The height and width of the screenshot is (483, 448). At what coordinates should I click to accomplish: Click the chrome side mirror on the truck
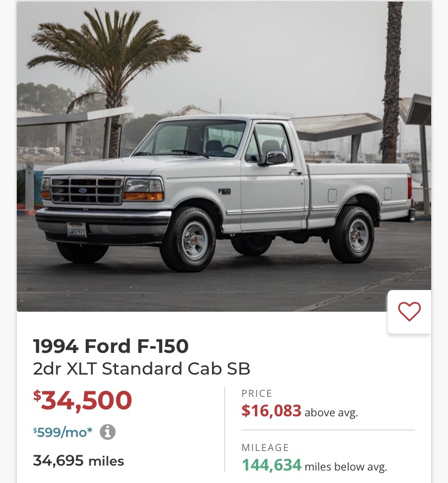click(275, 157)
